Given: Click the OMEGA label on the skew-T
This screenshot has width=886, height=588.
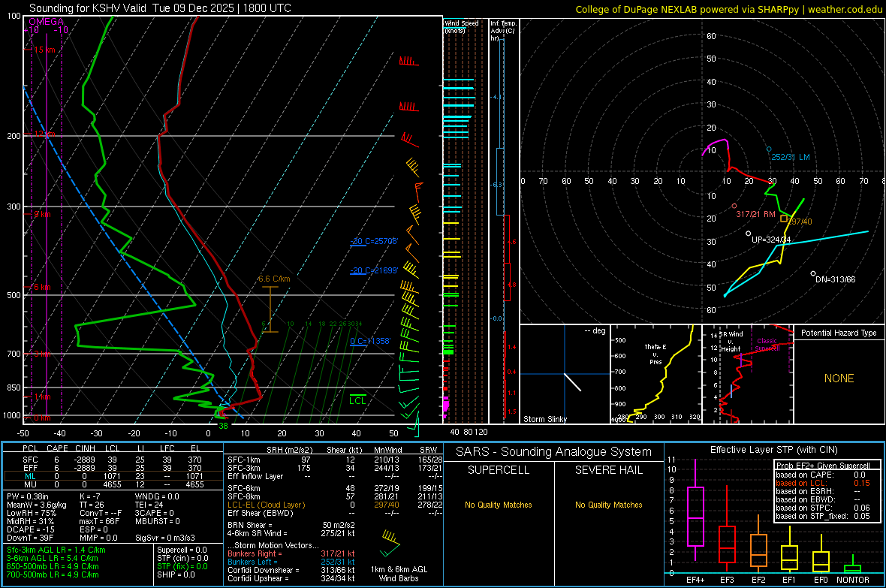Looking at the screenshot, I should [47, 22].
